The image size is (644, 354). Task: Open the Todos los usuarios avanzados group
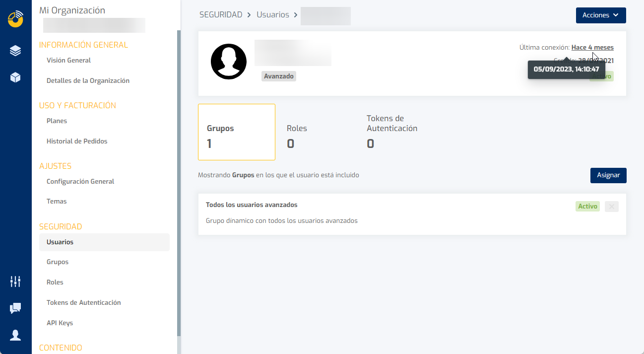[x=252, y=205]
